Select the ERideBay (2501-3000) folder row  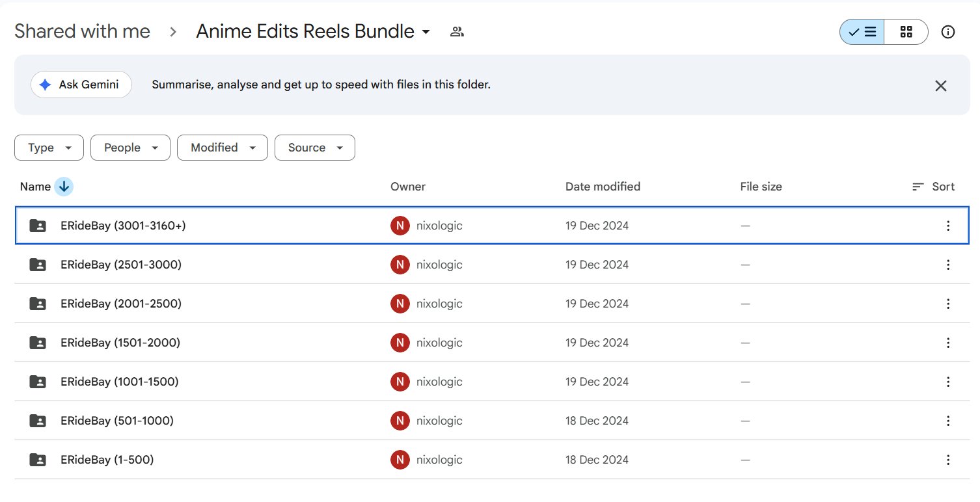pyautogui.click(x=492, y=265)
